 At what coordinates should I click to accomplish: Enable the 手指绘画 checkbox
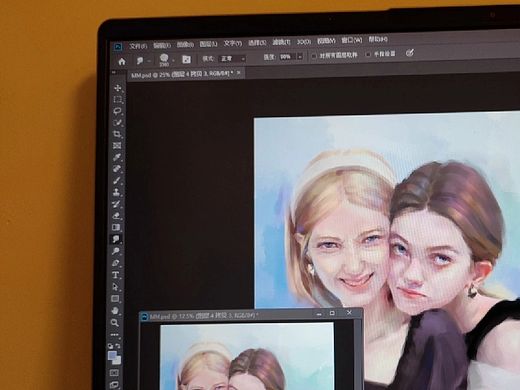(x=368, y=54)
